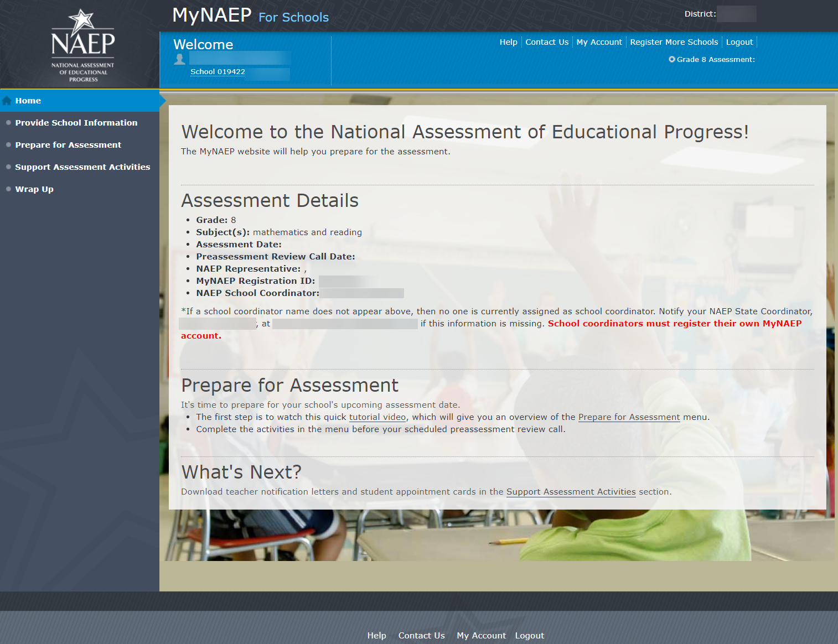Click Logout in the footer

pos(530,636)
